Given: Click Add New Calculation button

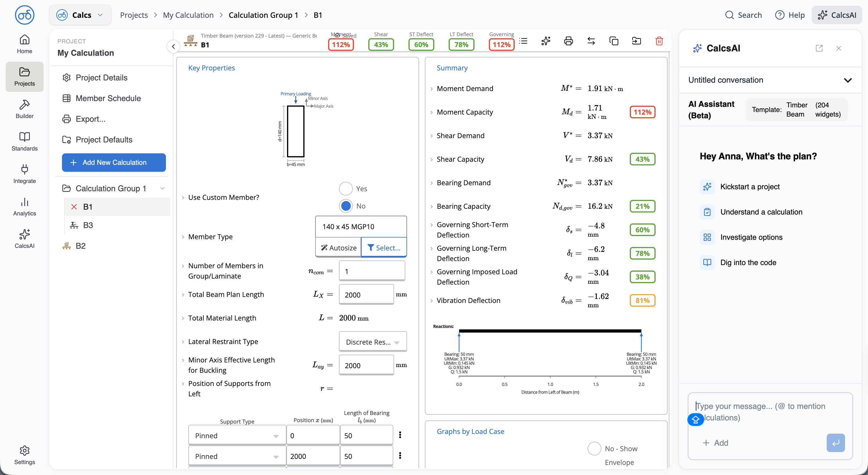Looking at the screenshot, I should [x=114, y=162].
